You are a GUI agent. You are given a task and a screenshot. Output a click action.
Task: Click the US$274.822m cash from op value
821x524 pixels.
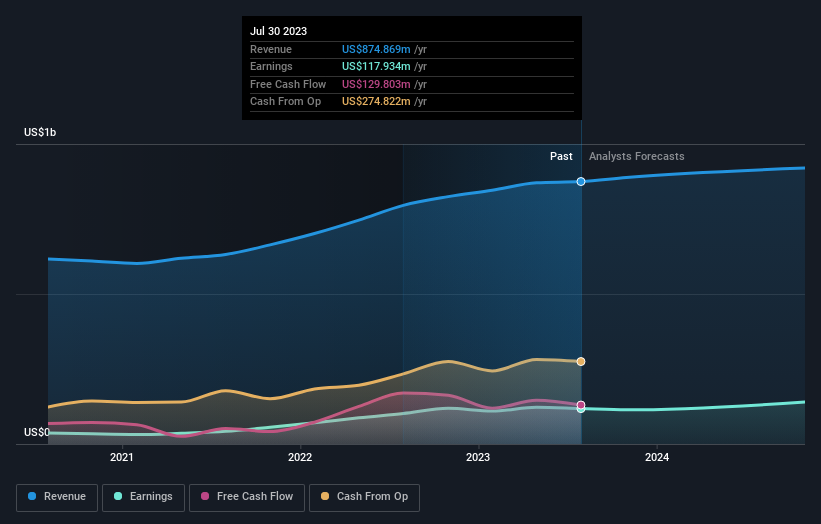pyautogui.click(x=376, y=102)
